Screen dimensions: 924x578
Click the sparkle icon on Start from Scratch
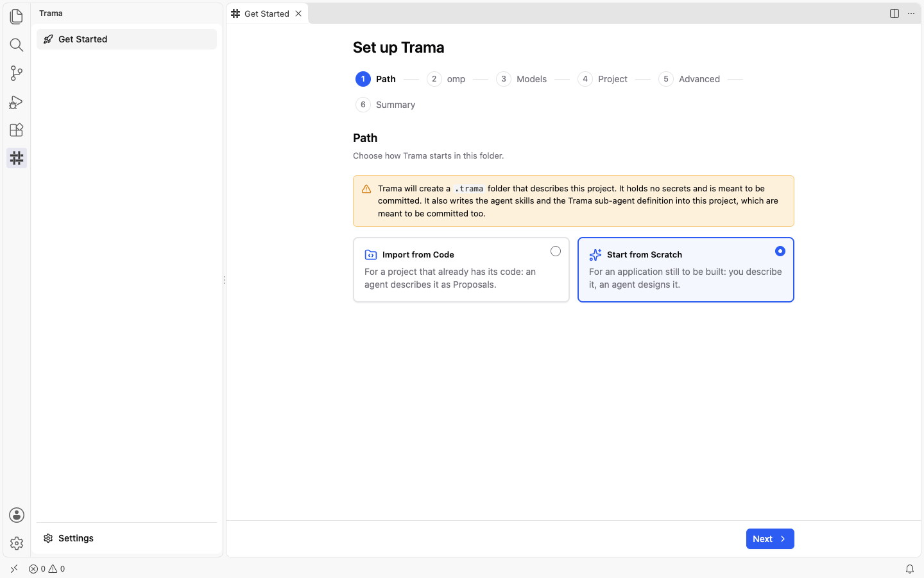point(595,255)
